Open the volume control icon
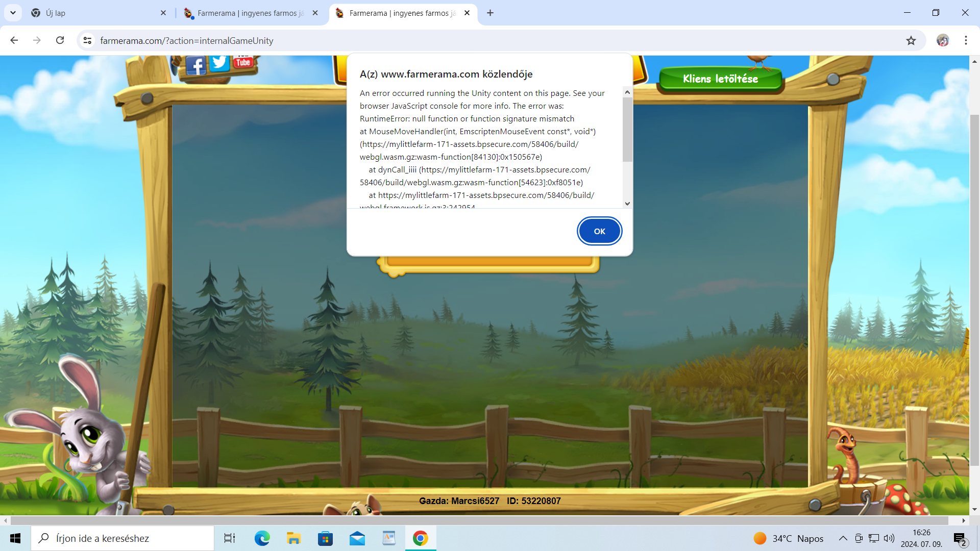This screenshot has height=551, width=980. [889, 538]
